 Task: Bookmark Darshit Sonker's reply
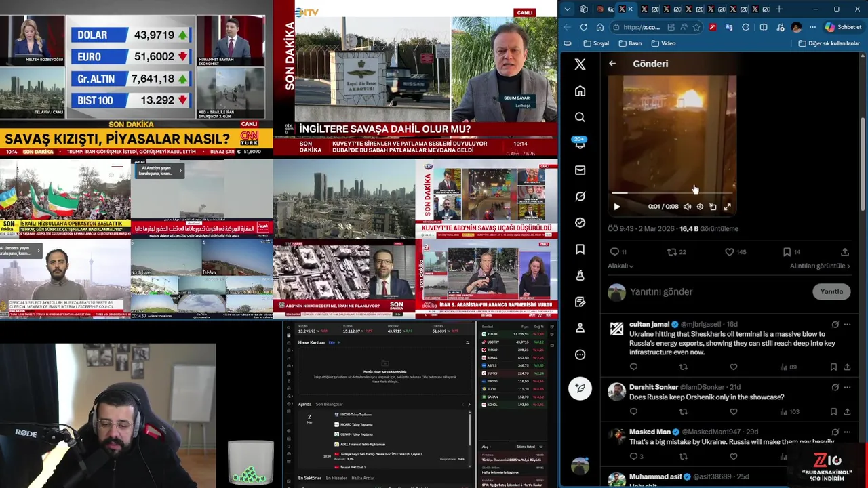coord(833,411)
